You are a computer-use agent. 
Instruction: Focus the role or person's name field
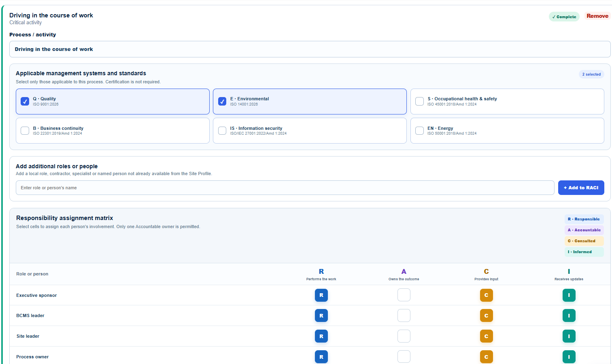[285, 188]
